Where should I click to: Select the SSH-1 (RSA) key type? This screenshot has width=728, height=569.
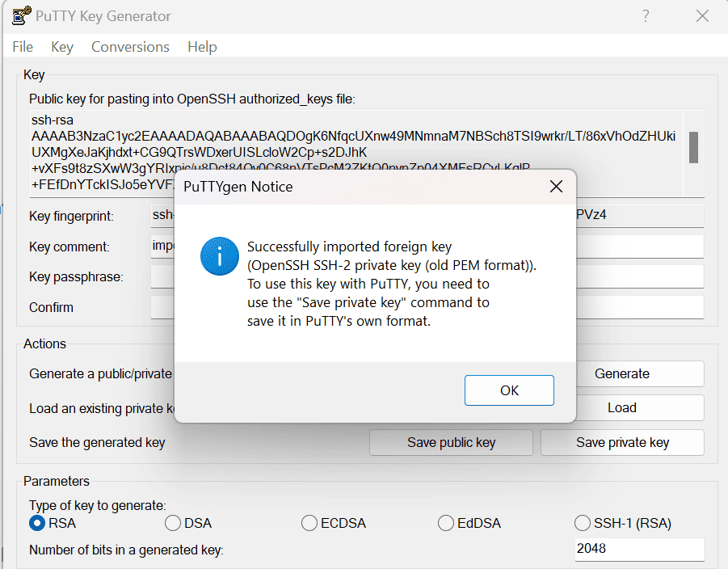click(x=583, y=523)
